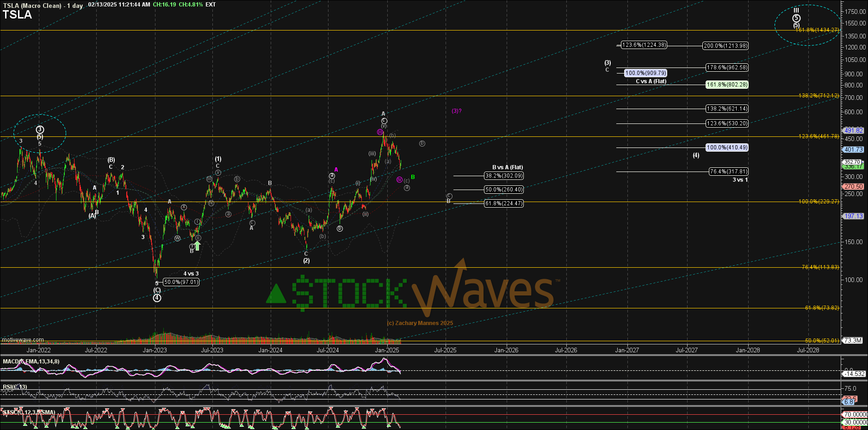
Task: Click the 30.0000 stochastic level tag
Action: coord(855,422)
